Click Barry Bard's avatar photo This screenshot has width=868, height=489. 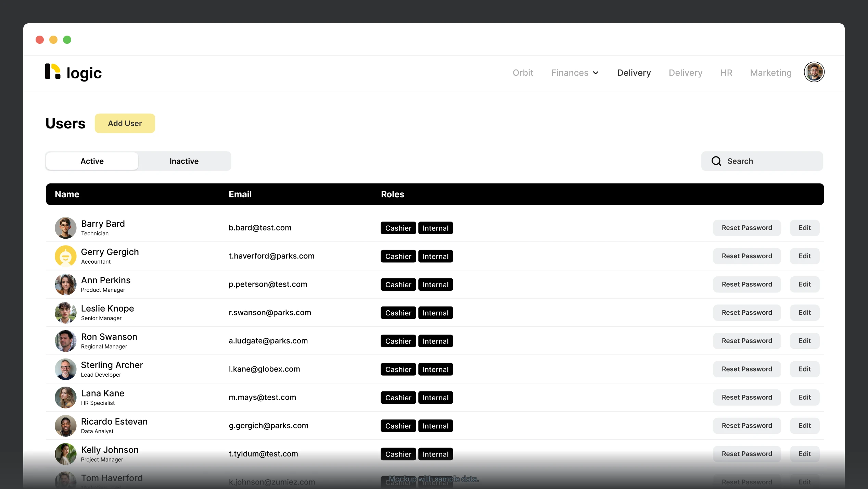65,228
